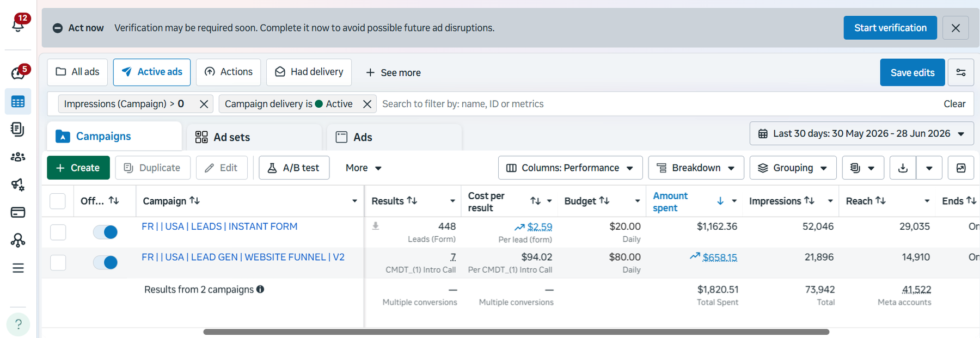Open the Campaign column options arrow
The image size is (980, 338).
[x=354, y=201]
